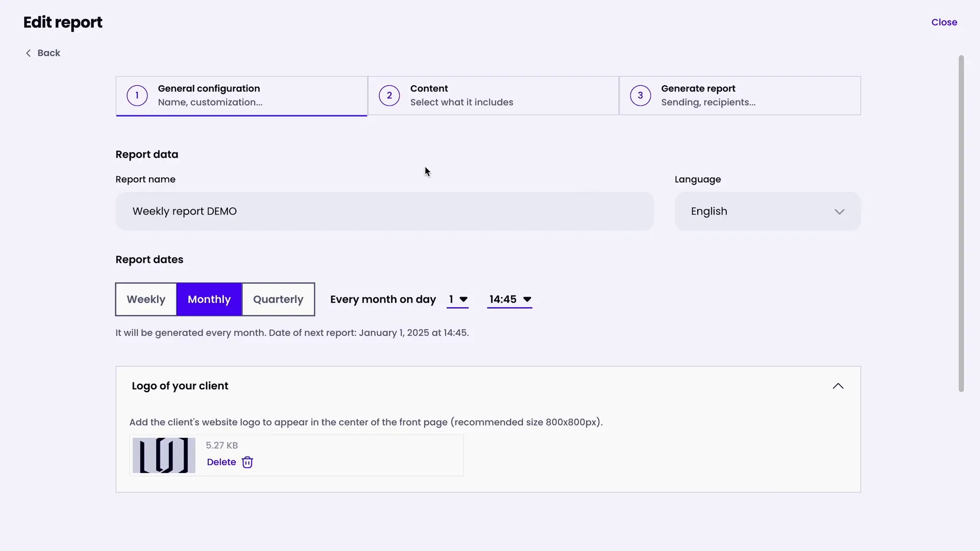Viewport: 980px width, 551px height.
Task: Click the 'Every month on day' label
Action: [x=383, y=299]
